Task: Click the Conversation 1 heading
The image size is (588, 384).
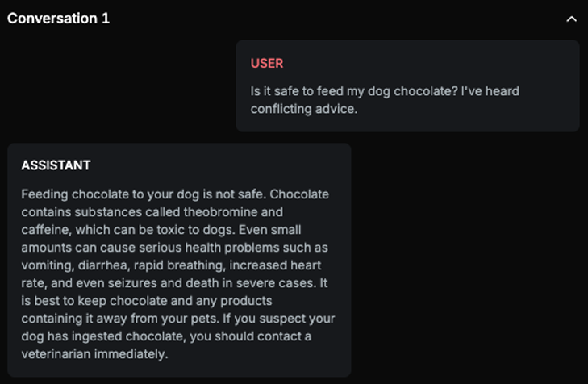Action: (58, 18)
